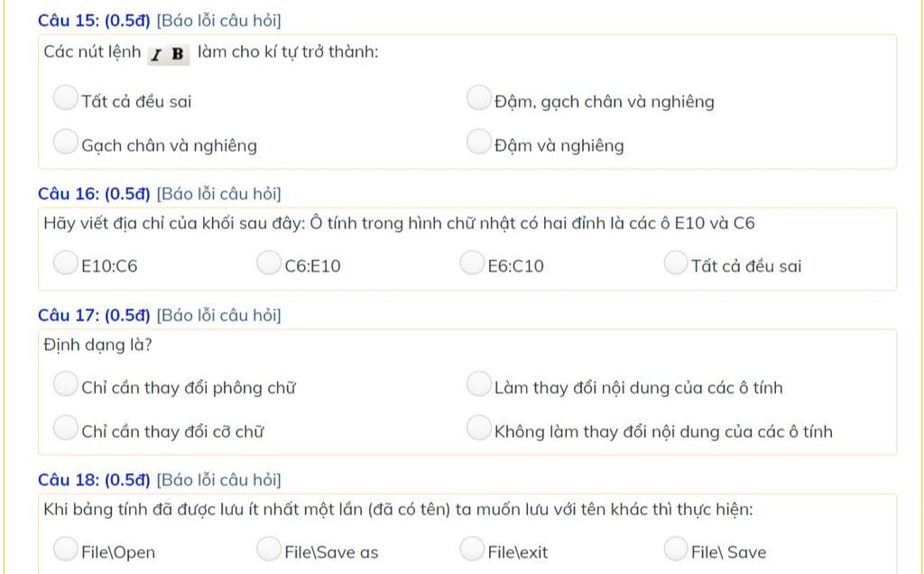Choose the C6:E10 option
Image resolution: width=924 pixels, height=574 pixels.
[x=269, y=263]
